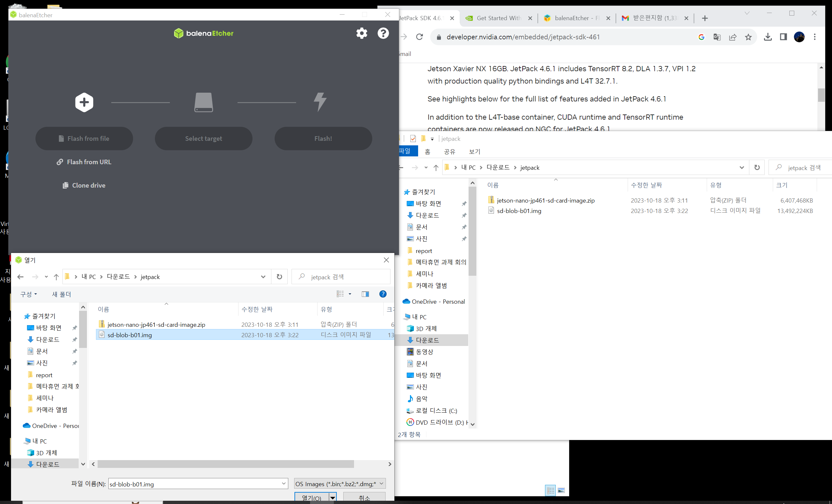Click Chrome's Google Translate icon
This screenshot has height=504, width=832.
[x=717, y=37]
